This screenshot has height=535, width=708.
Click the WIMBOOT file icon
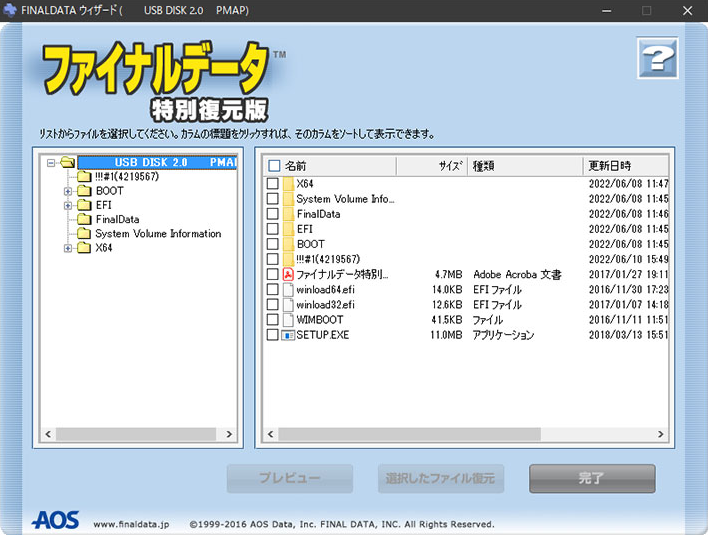(x=288, y=319)
